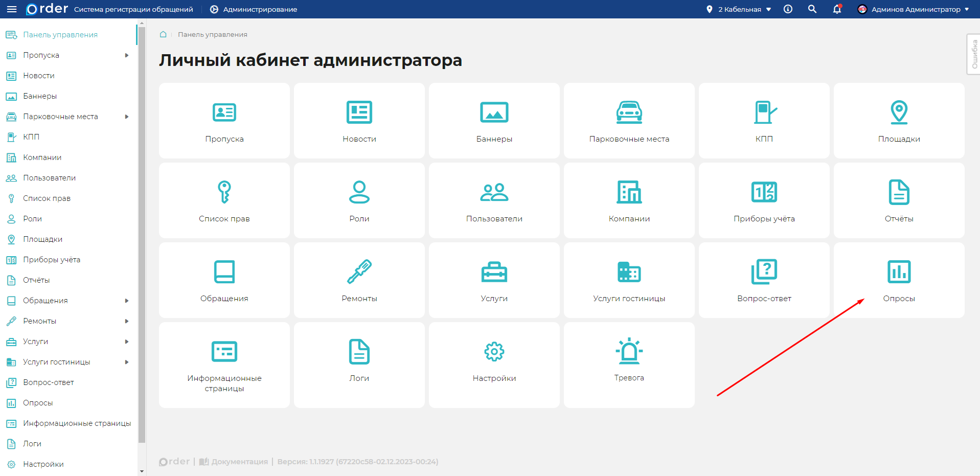Open the Вопрос-ответ tile

tap(764, 280)
